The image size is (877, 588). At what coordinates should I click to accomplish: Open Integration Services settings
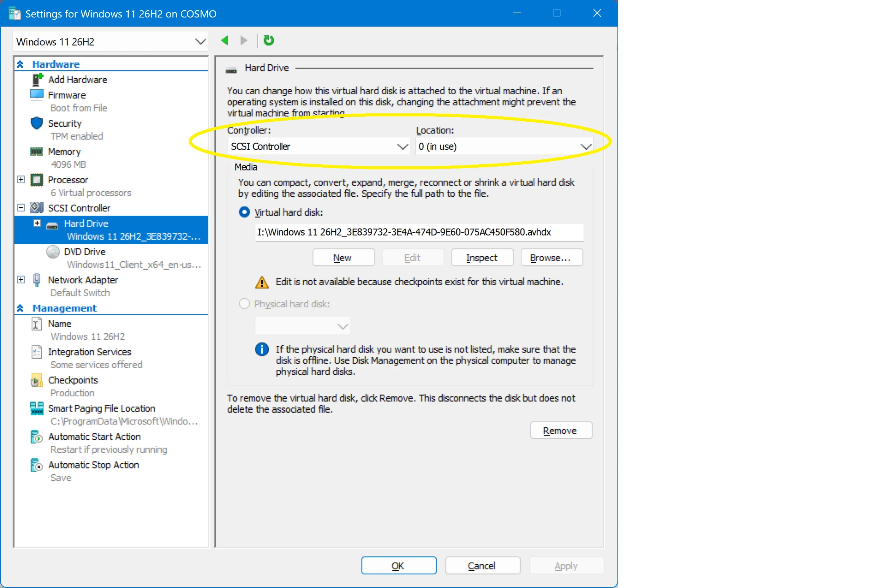(89, 352)
